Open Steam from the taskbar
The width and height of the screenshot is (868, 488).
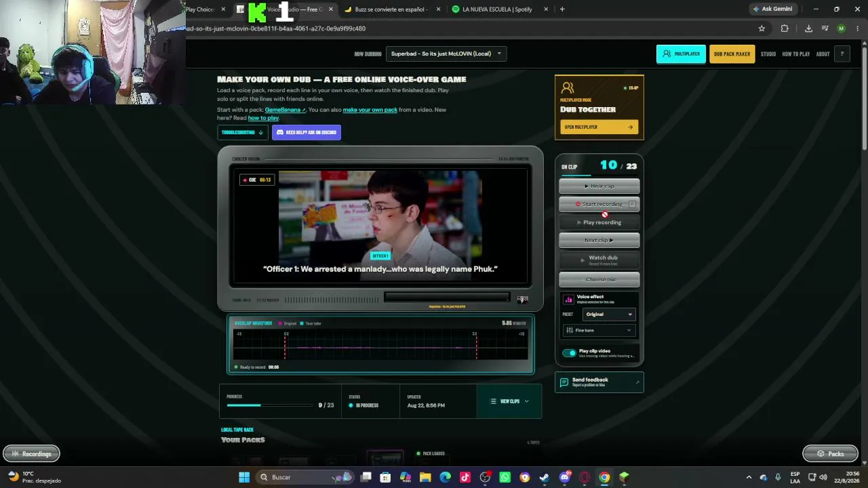tap(545, 477)
